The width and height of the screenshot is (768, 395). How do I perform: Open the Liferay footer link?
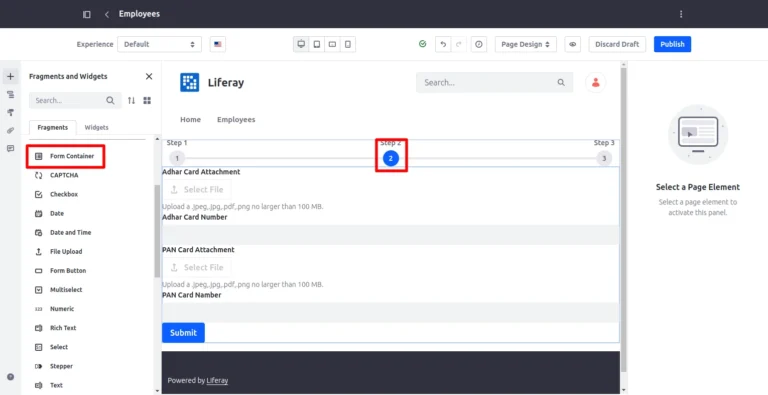217,381
